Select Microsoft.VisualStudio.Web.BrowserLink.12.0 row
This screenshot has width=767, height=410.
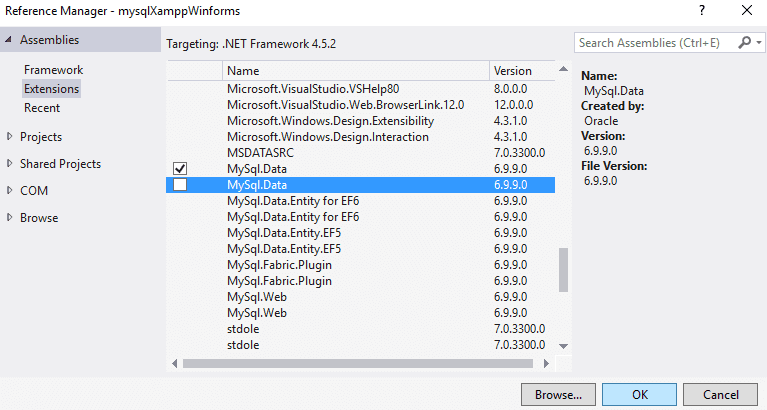click(361, 105)
